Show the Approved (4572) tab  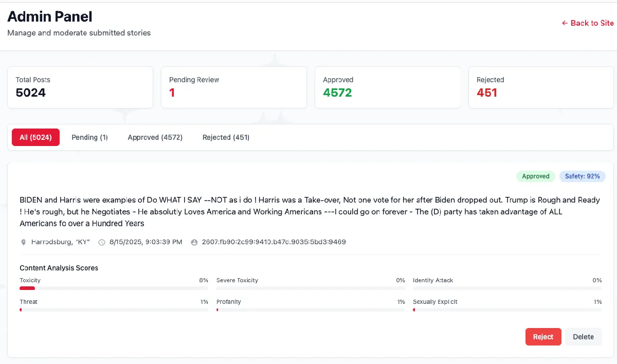(155, 137)
